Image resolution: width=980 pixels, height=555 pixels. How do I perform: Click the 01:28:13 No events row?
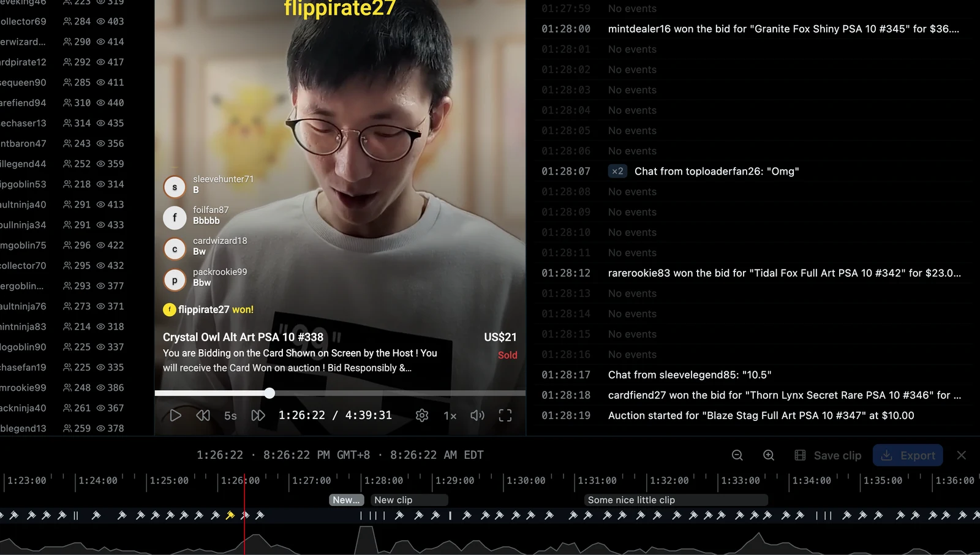752,293
